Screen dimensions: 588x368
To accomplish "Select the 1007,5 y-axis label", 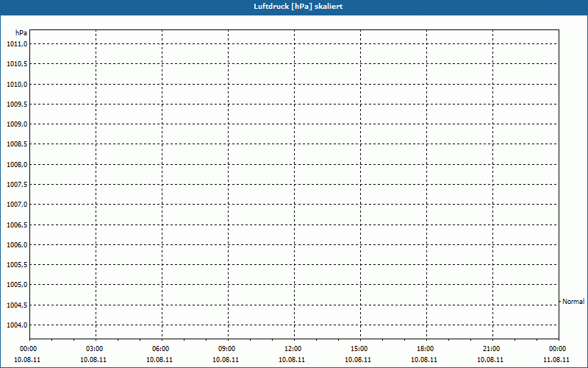I will click(x=17, y=185).
